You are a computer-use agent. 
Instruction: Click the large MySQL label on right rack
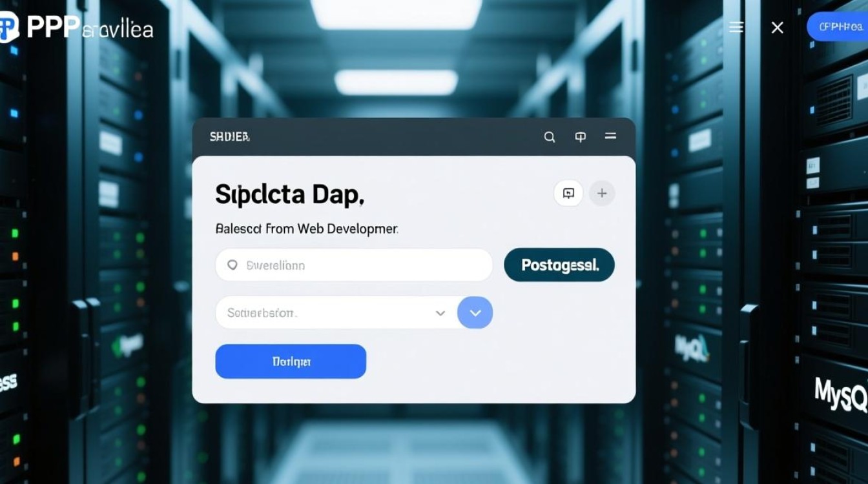point(840,394)
